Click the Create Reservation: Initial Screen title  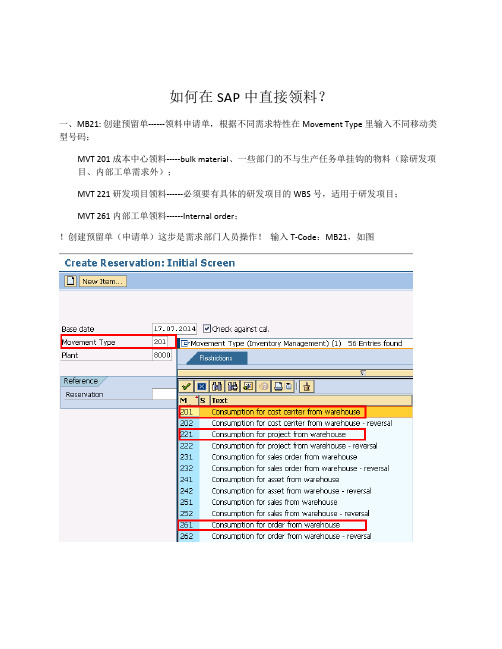pyautogui.click(x=150, y=263)
